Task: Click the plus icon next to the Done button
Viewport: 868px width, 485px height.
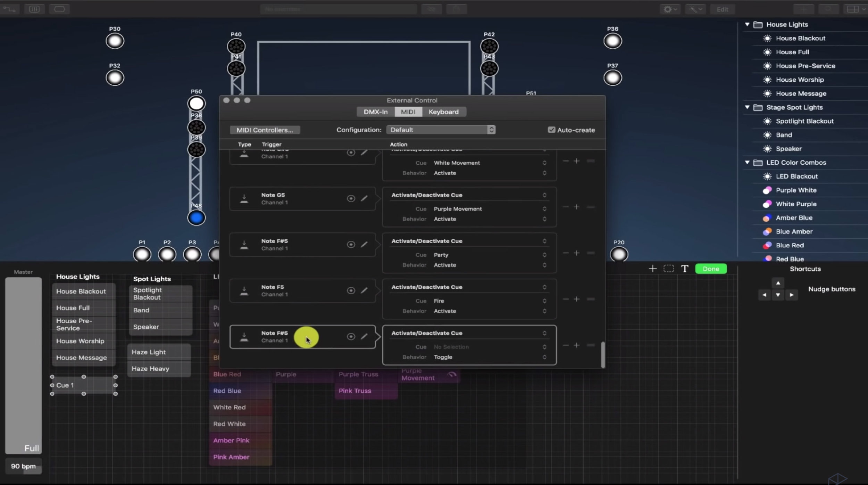Action: (652, 268)
